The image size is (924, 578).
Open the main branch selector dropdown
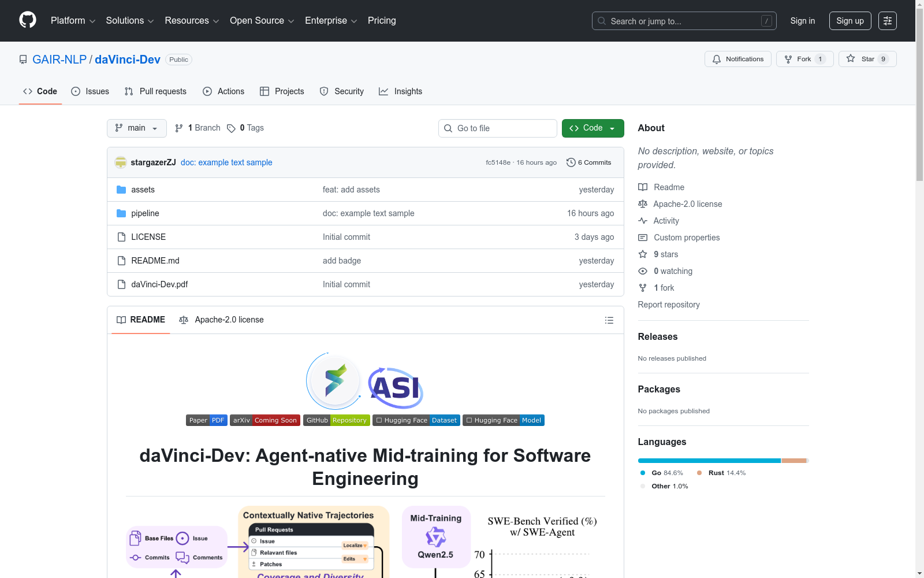[x=137, y=128]
